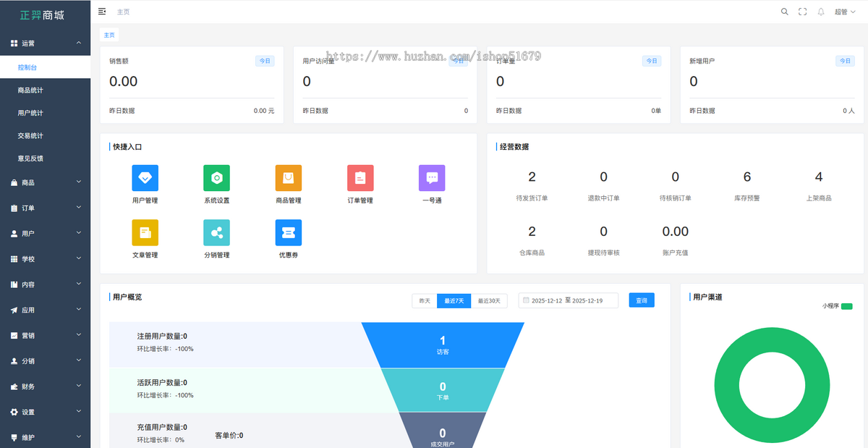Collapse the 运营 menu chevron
This screenshot has width=868, height=448.
point(79,43)
